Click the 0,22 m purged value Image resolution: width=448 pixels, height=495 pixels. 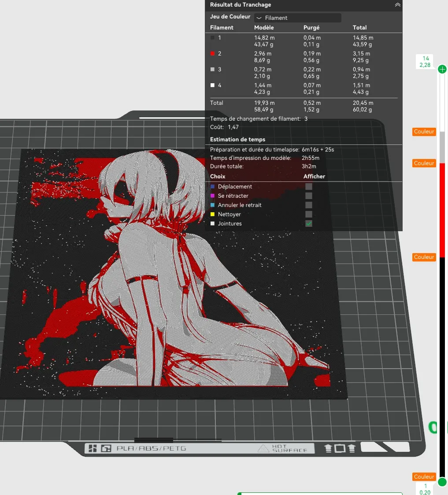click(x=312, y=69)
